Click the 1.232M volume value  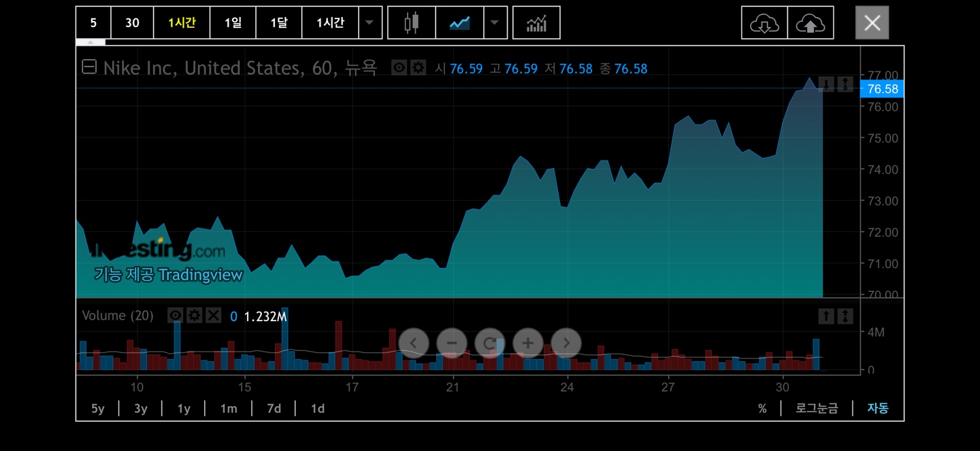[x=265, y=316]
